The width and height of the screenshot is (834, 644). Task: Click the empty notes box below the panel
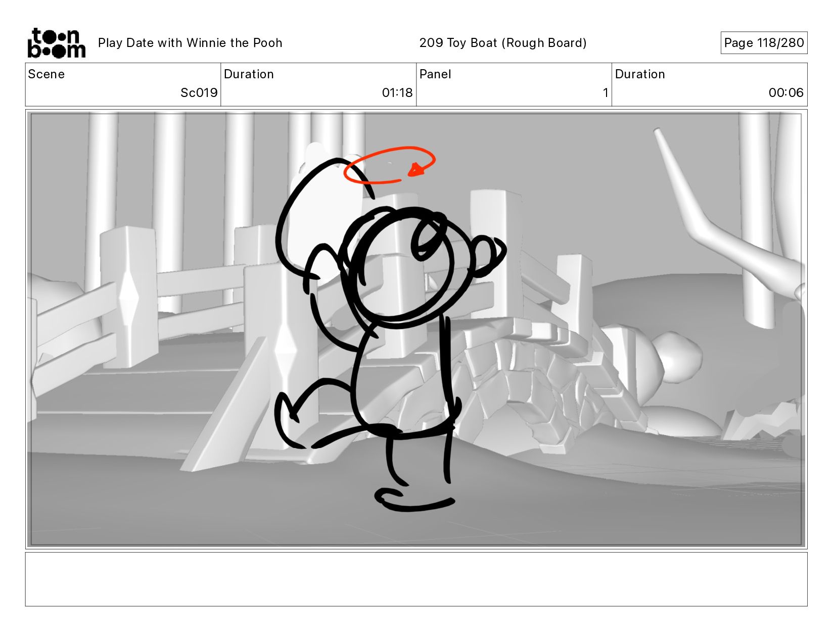pos(416,579)
